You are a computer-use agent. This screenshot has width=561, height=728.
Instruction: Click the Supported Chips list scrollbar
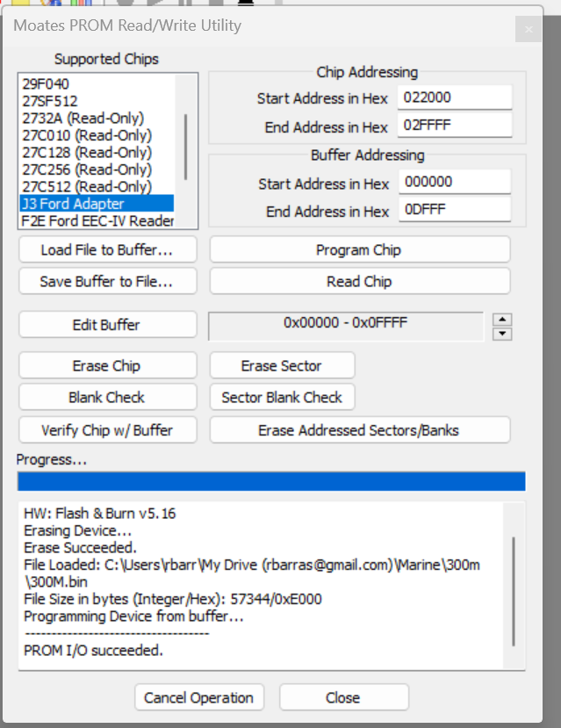click(x=185, y=145)
